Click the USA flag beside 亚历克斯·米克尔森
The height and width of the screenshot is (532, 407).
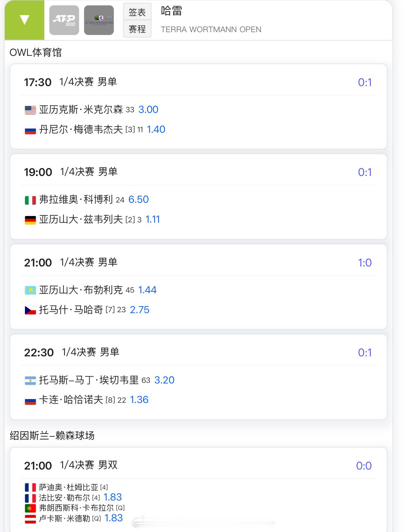point(30,110)
